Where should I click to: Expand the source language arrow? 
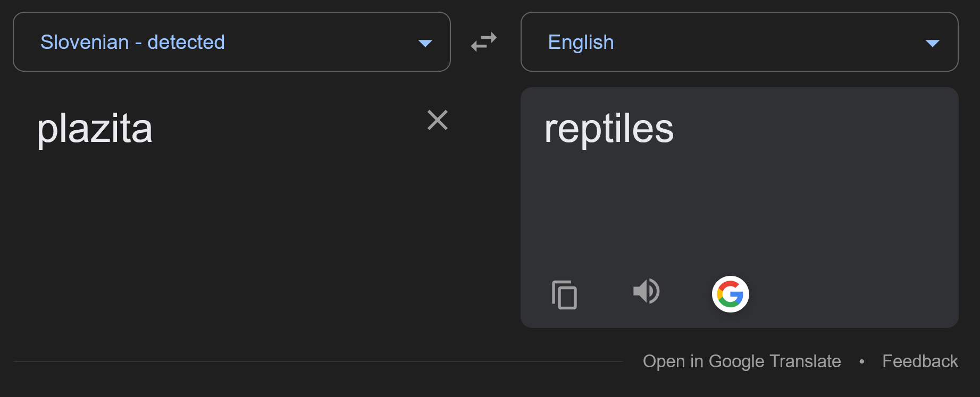click(425, 43)
